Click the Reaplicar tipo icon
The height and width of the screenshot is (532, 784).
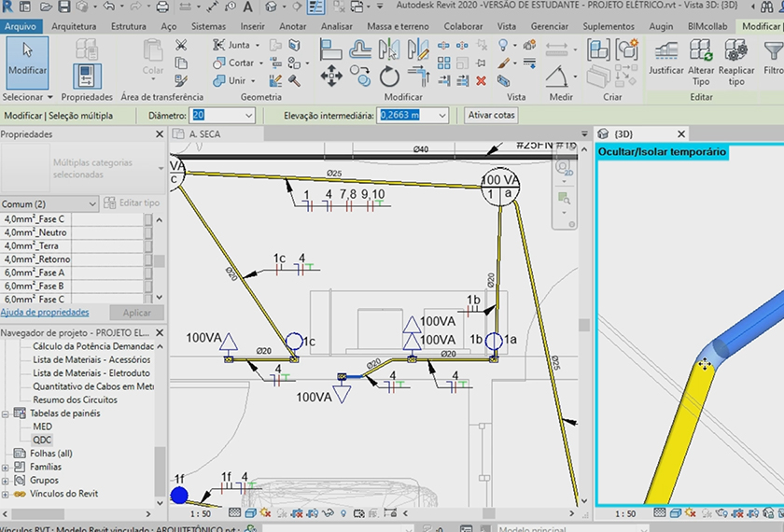click(735, 52)
